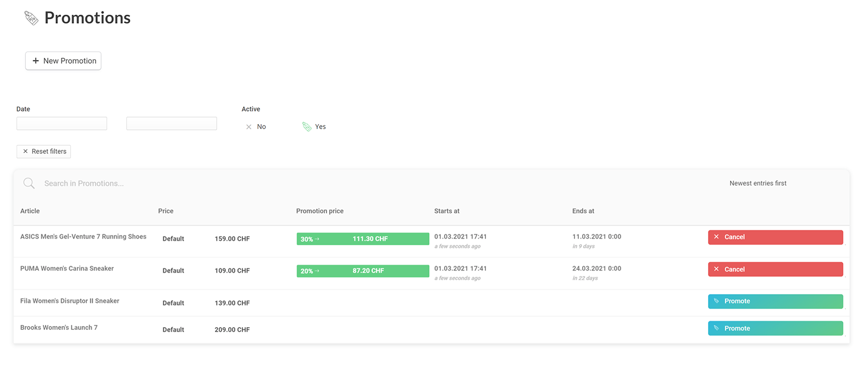Focus the second Date input field

pyautogui.click(x=172, y=123)
